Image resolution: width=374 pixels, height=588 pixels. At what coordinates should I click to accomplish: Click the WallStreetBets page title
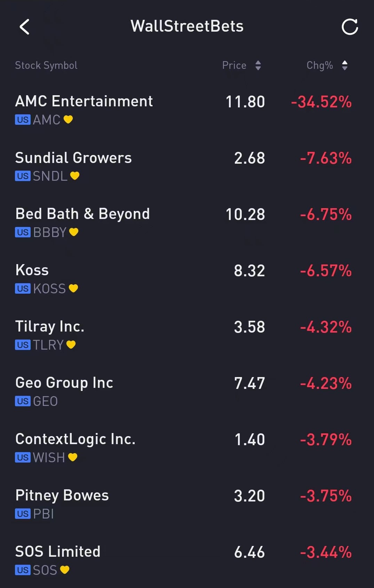point(187,26)
